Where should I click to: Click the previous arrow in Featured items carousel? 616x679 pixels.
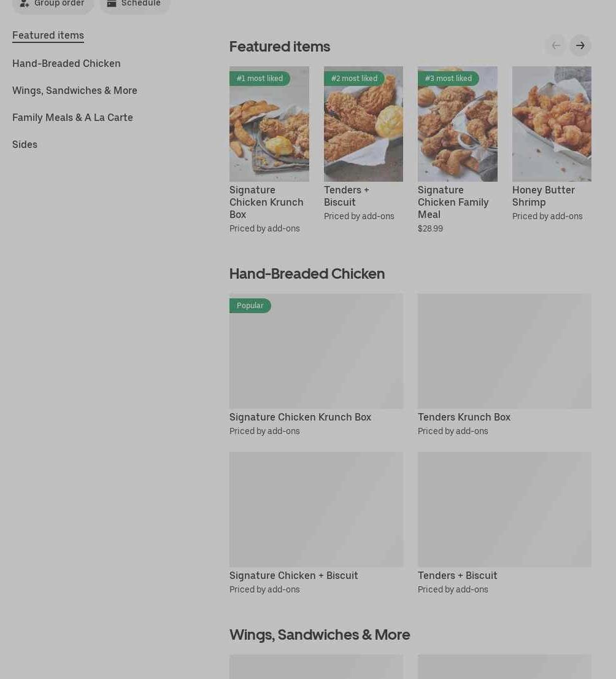(556, 45)
